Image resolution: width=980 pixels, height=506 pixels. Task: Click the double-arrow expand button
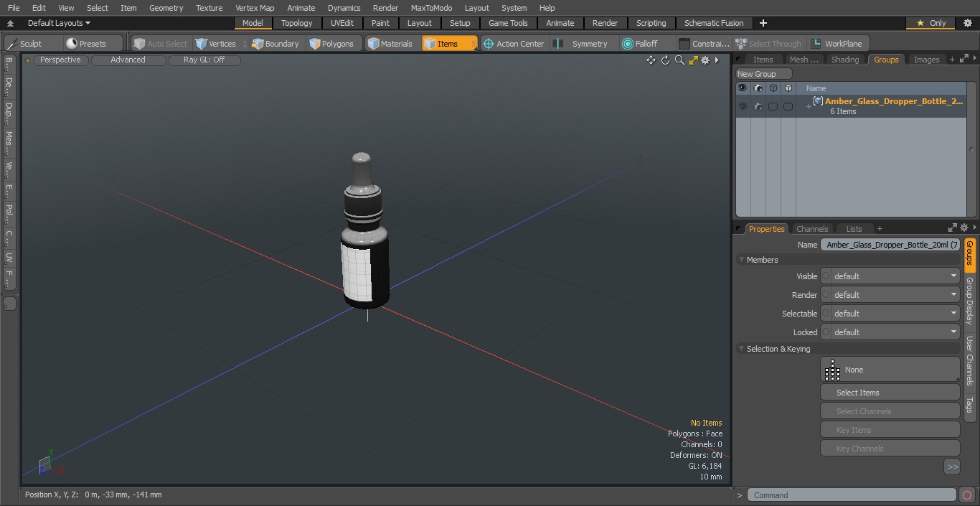[952, 467]
